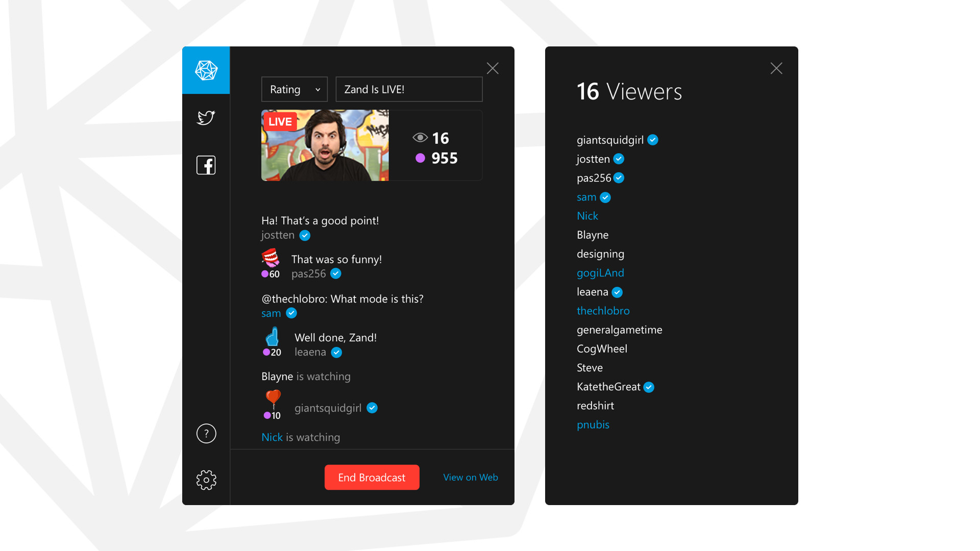Click the verified checkmark next to sam's comment
This screenshot has height=551, width=980.
(291, 313)
